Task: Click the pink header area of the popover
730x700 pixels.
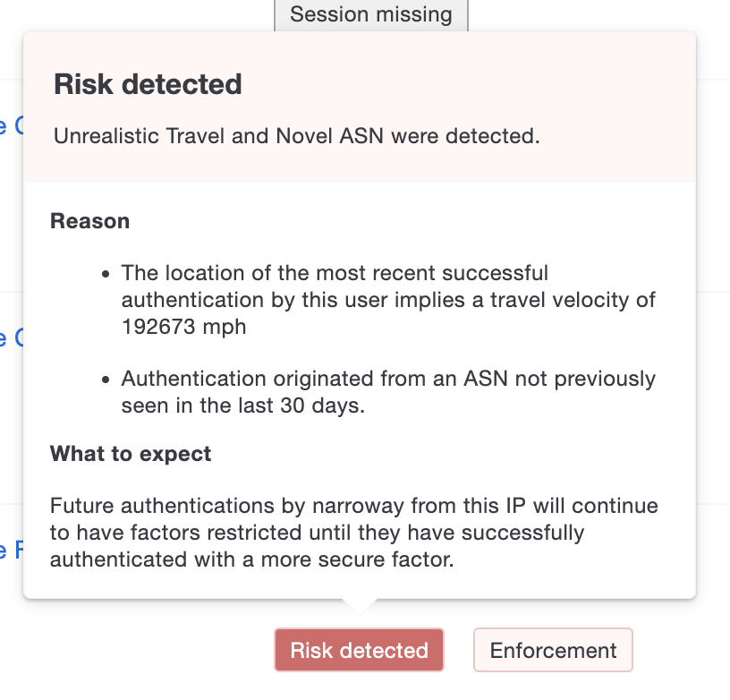Action: point(358,107)
